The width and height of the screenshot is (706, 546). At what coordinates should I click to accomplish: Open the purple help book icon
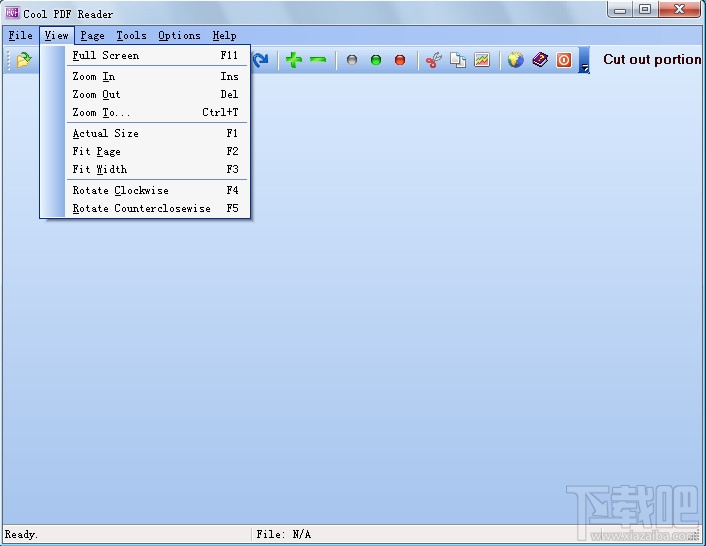pos(540,60)
